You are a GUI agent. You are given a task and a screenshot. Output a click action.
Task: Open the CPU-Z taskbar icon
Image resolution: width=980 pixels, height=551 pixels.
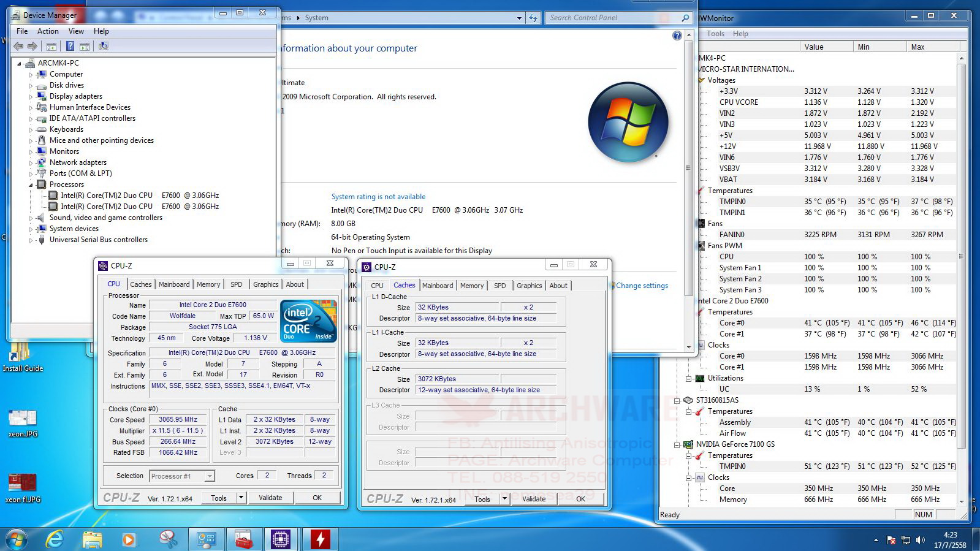click(280, 539)
